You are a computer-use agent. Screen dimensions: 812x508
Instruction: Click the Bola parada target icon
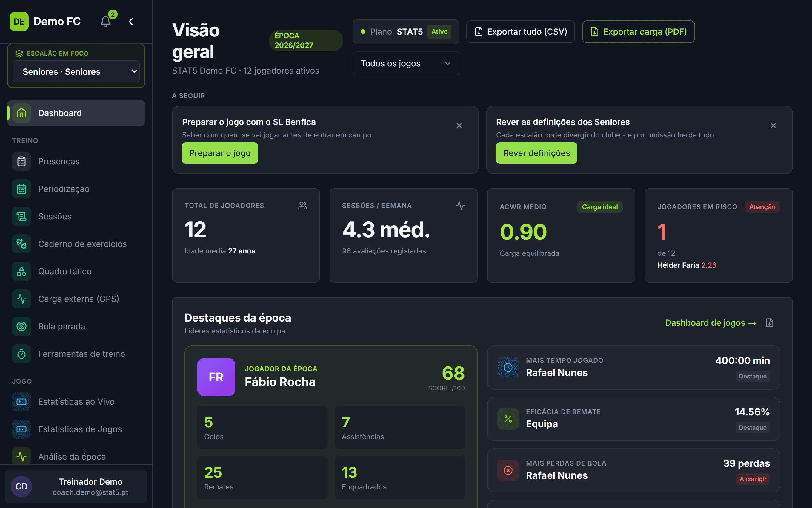point(21,326)
